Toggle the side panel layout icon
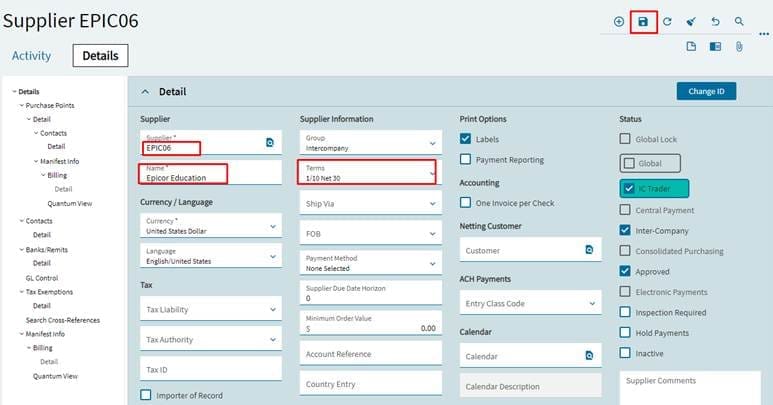The width and height of the screenshot is (773, 405). (715, 46)
